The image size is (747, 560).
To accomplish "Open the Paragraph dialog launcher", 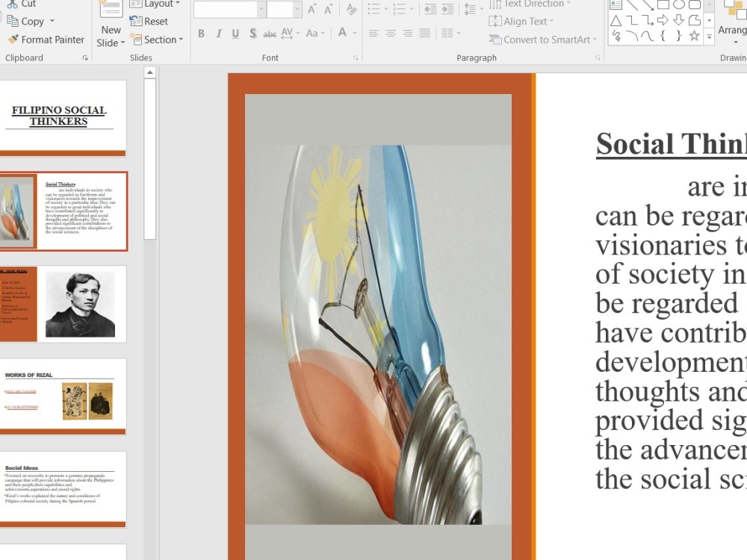I will click(x=598, y=57).
